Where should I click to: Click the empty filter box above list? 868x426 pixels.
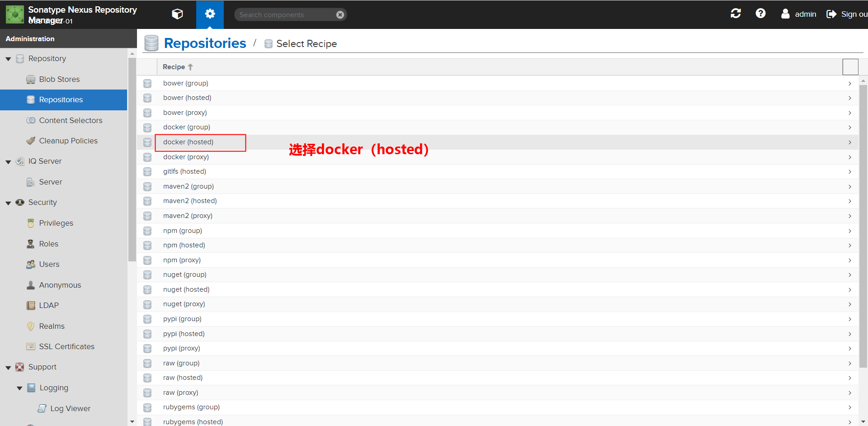coord(850,67)
